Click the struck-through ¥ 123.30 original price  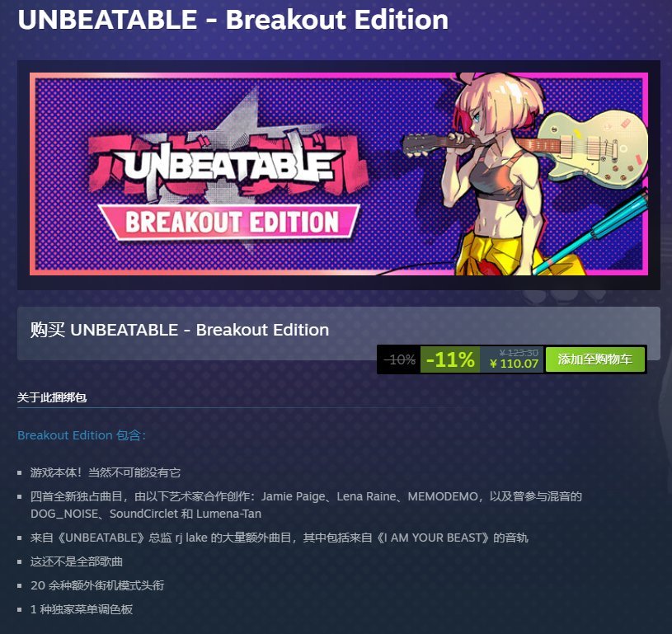pos(519,352)
